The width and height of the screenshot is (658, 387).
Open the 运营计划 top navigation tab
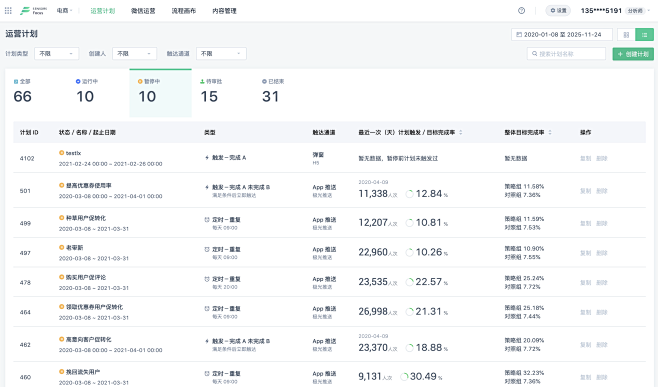click(102, 11)
